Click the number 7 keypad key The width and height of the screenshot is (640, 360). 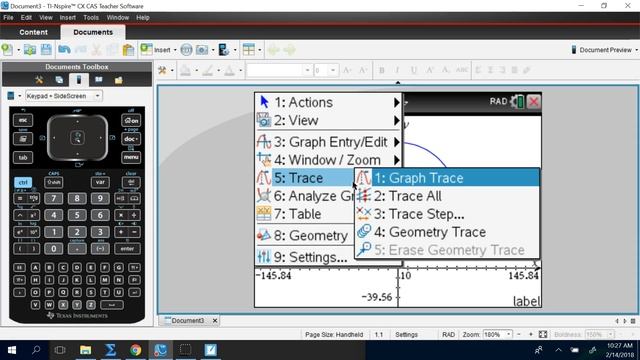click(53, 198)
